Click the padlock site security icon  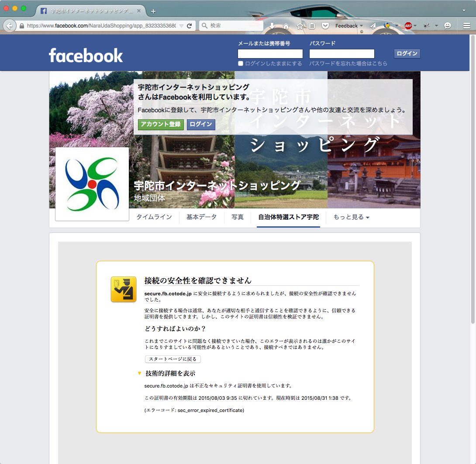(x=22, y=26)
